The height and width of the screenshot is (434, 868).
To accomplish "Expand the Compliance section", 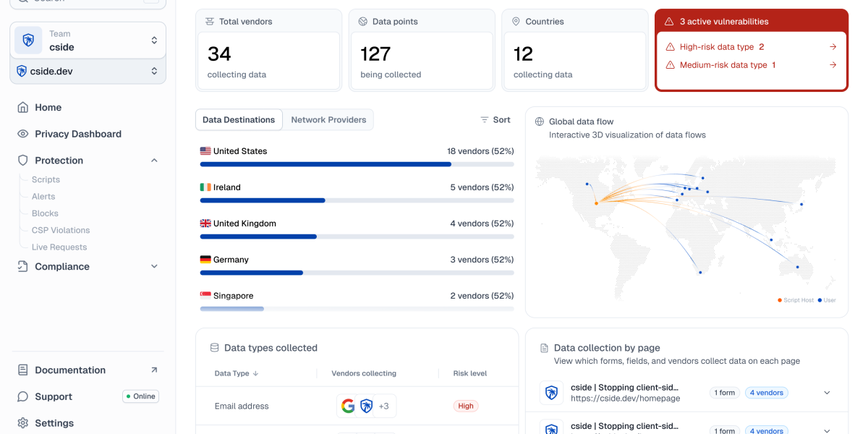I will click(x=153, y=266).
